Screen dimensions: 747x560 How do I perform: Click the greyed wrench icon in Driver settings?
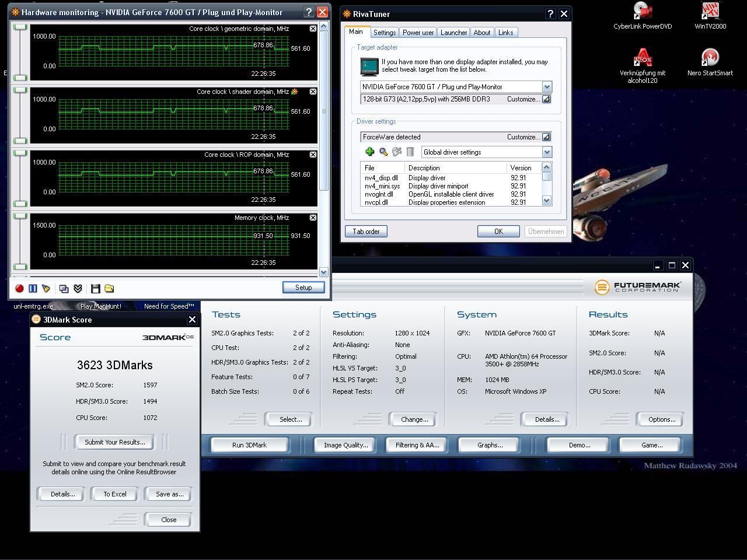click(397, 152)
